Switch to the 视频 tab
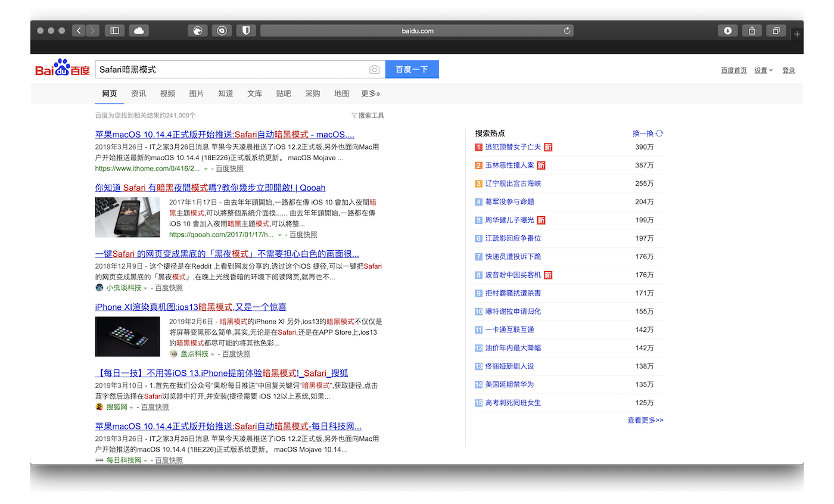 [x=167, y=94]
